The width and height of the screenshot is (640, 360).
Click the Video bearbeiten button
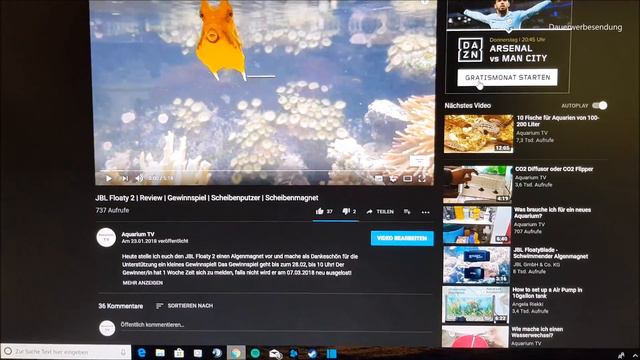[x=402, y=238]
